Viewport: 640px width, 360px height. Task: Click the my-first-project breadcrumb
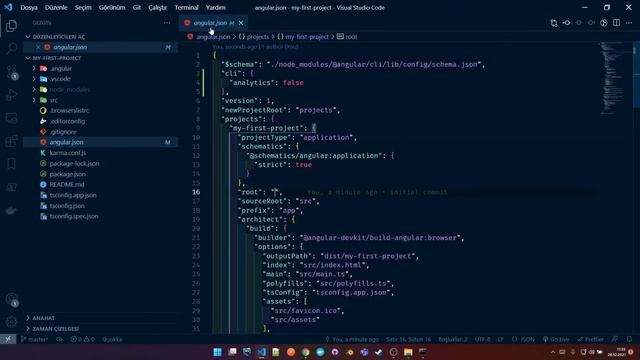click(x=303, y=37)
